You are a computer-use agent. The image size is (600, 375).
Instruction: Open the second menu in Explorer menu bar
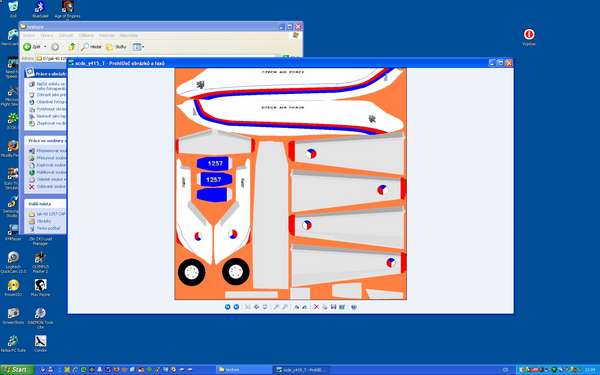(47, 36)
